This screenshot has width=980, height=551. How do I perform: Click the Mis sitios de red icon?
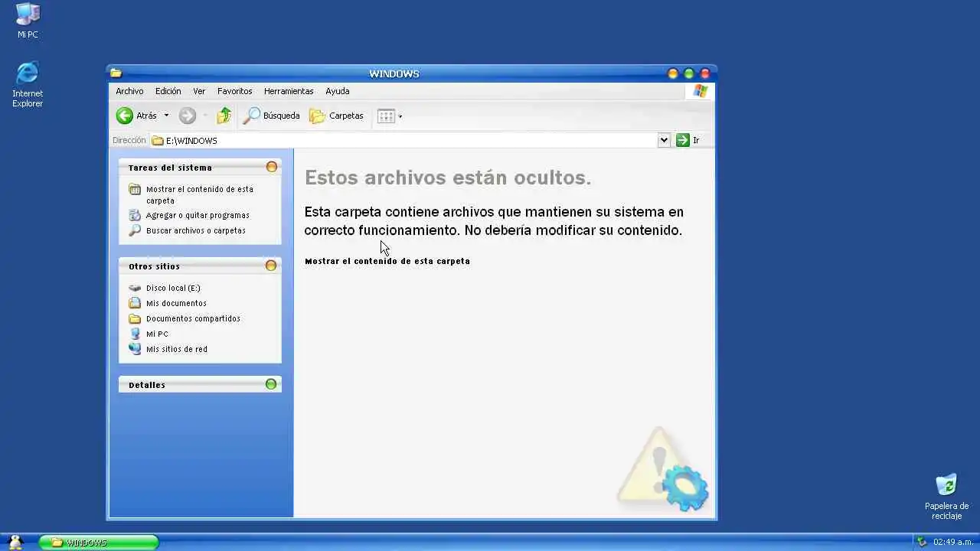[135, 349]
